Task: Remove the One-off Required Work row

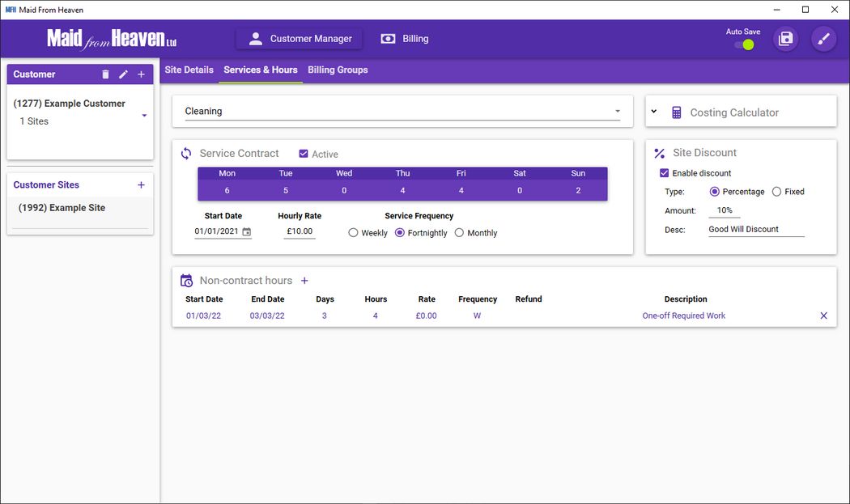Action: pyautogui.click(x=823, y=316)
